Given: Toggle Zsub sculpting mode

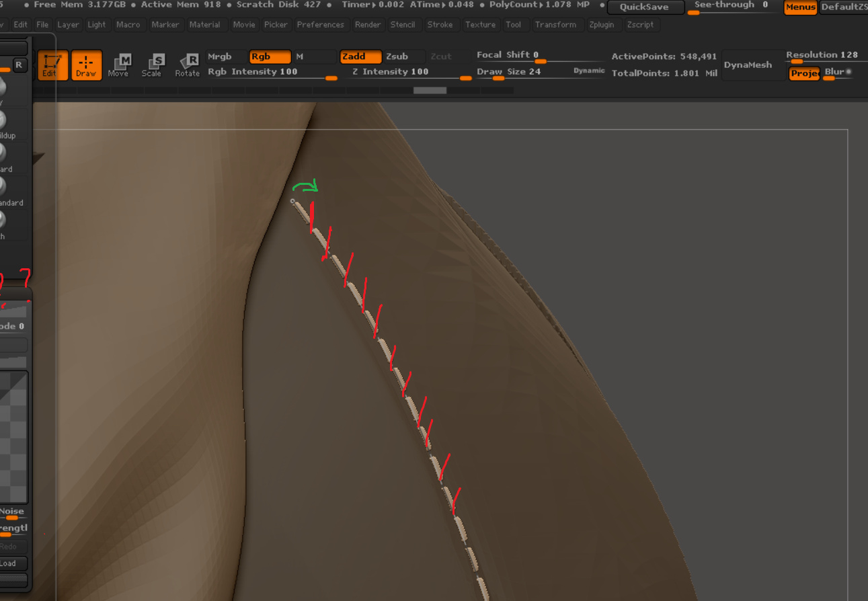Looking at the screenshot, I should (402, 56).
